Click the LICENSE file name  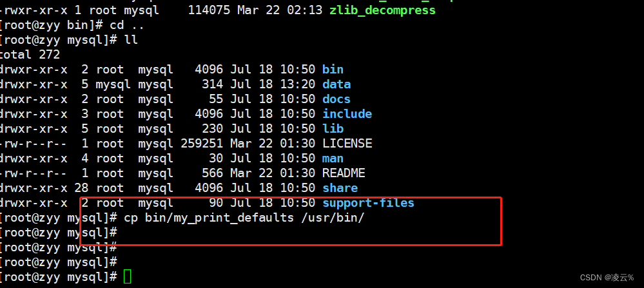(x=347, y=143)
